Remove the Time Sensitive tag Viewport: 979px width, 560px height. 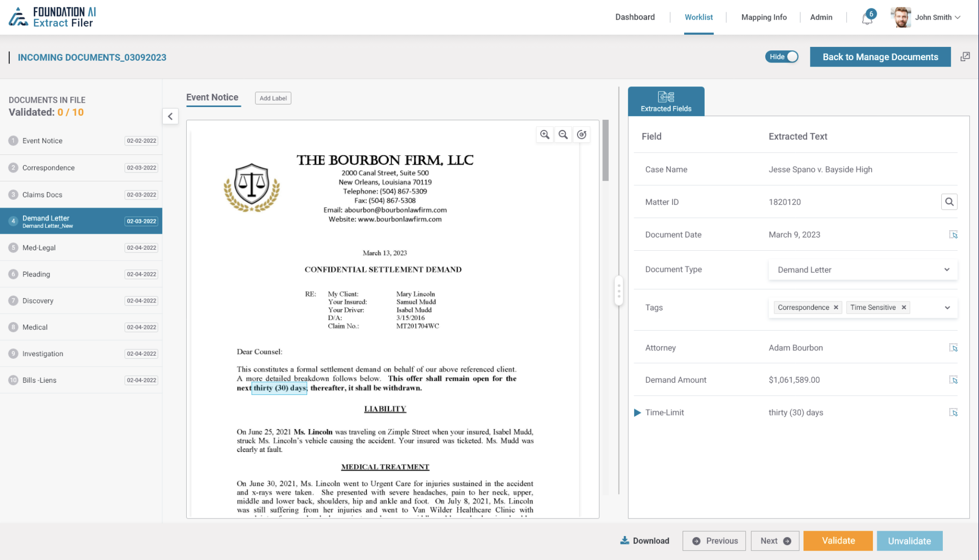903,307
